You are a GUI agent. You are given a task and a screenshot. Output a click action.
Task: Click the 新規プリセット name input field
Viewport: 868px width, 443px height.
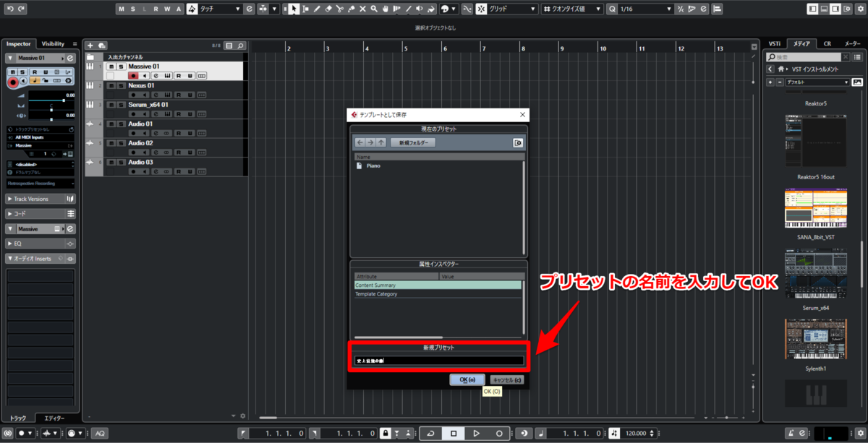click(438, 360)
